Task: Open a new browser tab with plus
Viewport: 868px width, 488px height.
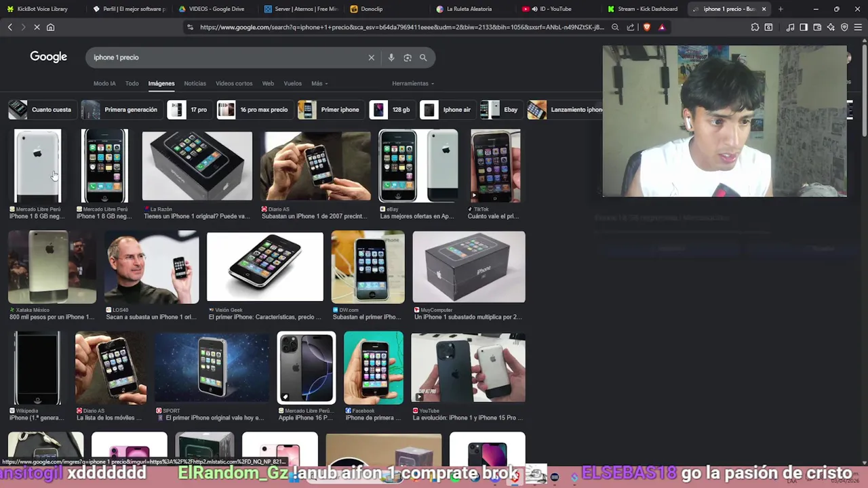Action: [781, 9]
